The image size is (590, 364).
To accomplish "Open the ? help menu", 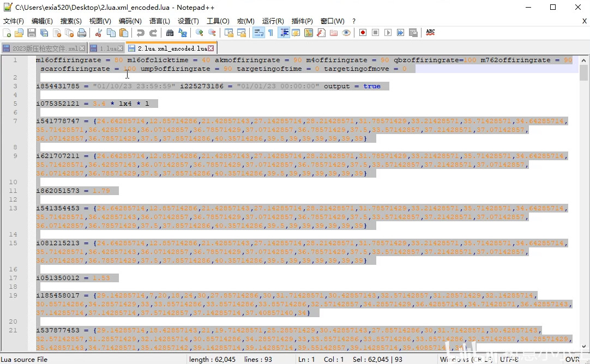I will [x=354, y=21].
